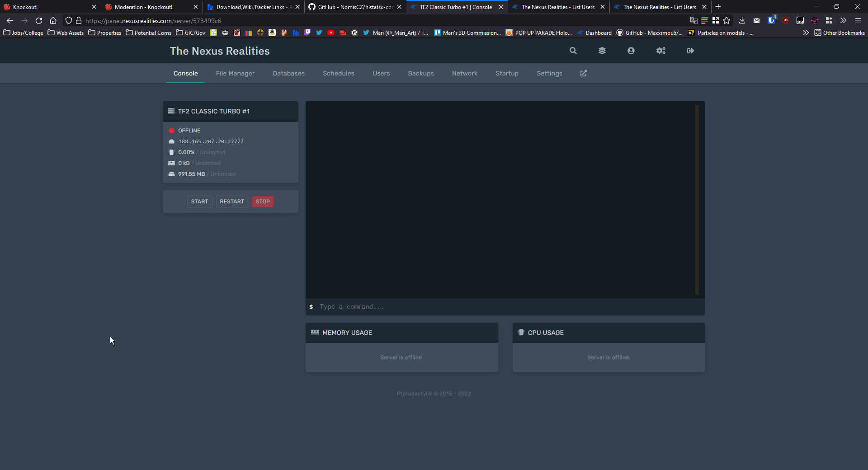Open the admin cogs icon
The width and height of the screenshot is (868, 470).
coord(661,51)
